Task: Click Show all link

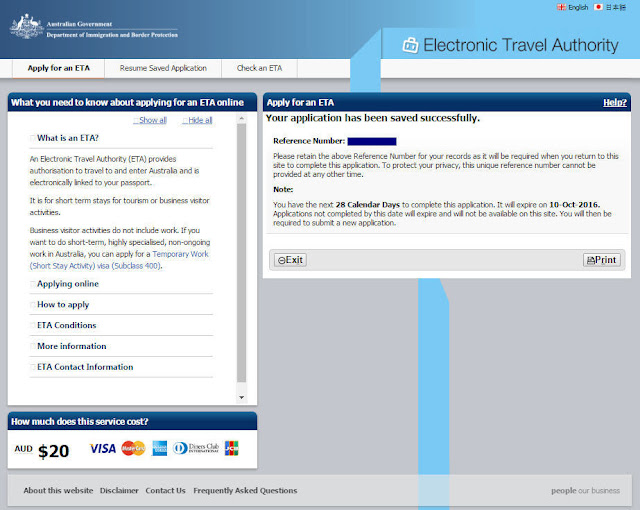Action: tap(150, 120)
